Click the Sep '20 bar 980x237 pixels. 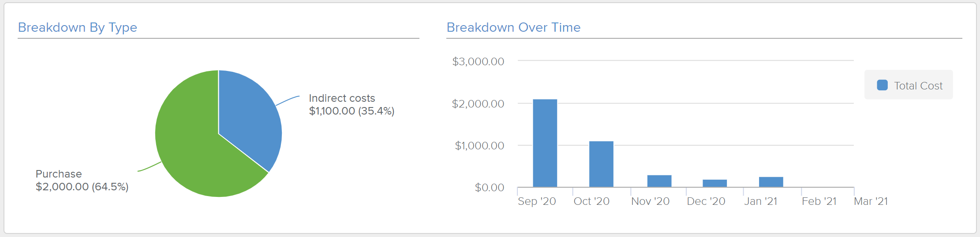coord(545,143)
